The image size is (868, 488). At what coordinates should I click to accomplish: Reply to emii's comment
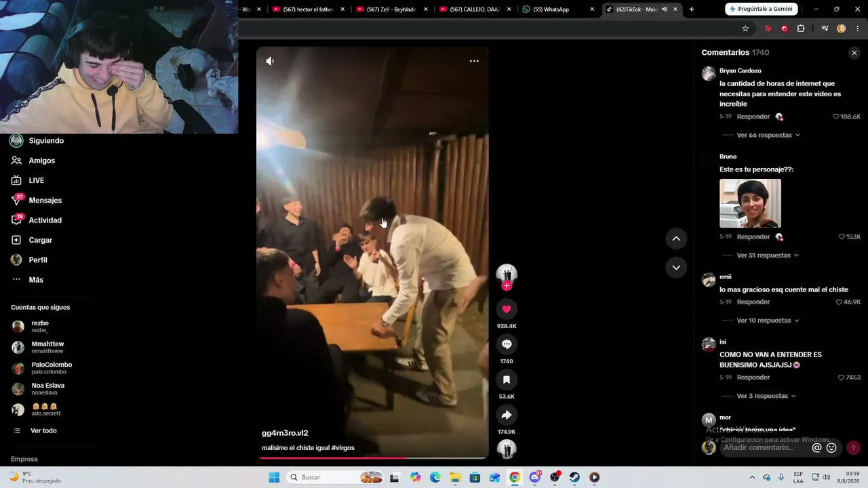pos(753,302)
